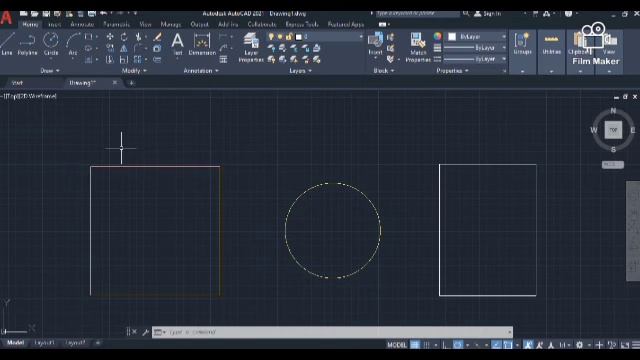Expand the Modify panel
This screenshot has height=360, width=640.
[134, 71]
